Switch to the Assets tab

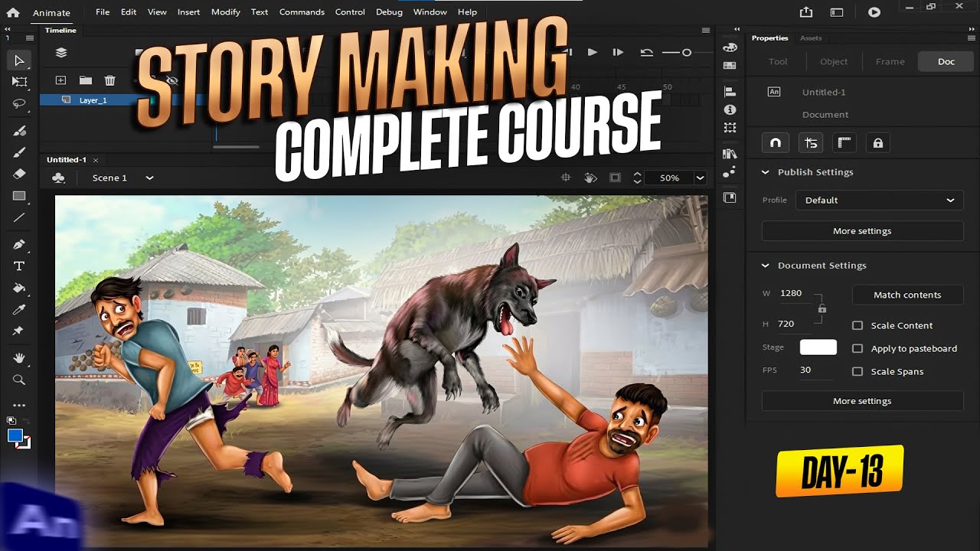point(811,37)
